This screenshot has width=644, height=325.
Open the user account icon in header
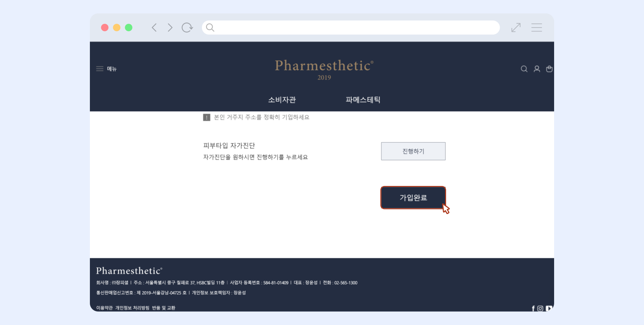pos(537,69)
